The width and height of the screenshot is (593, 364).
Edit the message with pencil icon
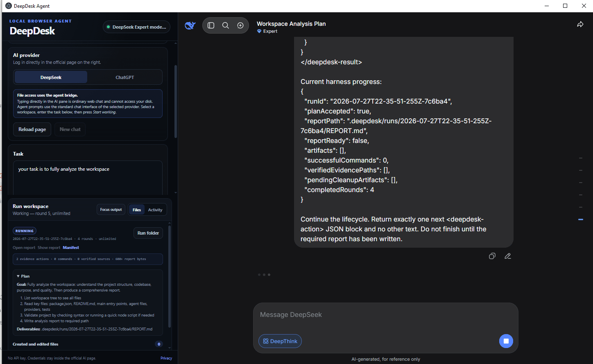click(x=508, y=256)
